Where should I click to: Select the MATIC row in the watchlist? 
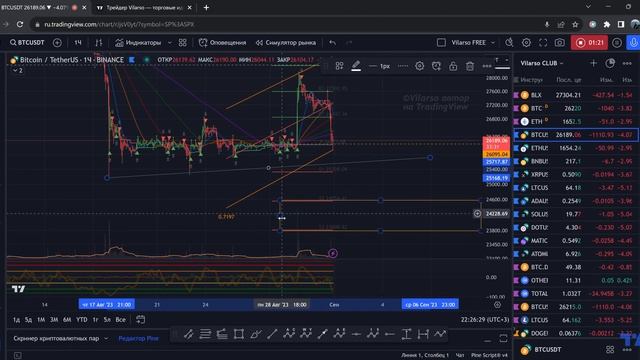coord(576,240)
